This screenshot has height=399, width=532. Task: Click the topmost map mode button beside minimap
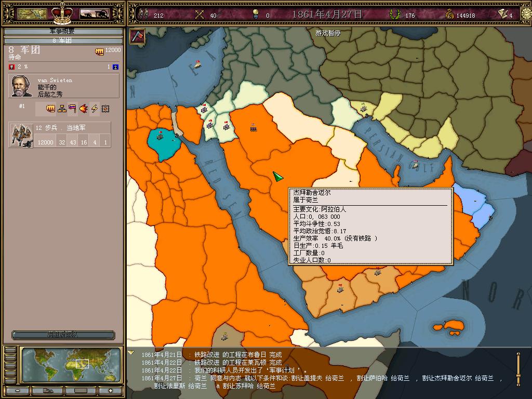click(10, 350)
